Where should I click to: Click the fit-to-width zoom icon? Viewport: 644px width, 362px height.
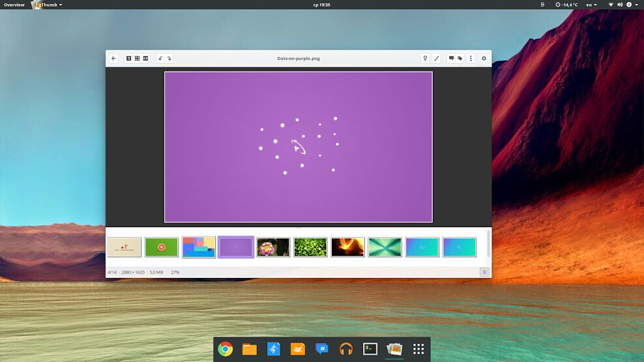click(x=145, y=59)
